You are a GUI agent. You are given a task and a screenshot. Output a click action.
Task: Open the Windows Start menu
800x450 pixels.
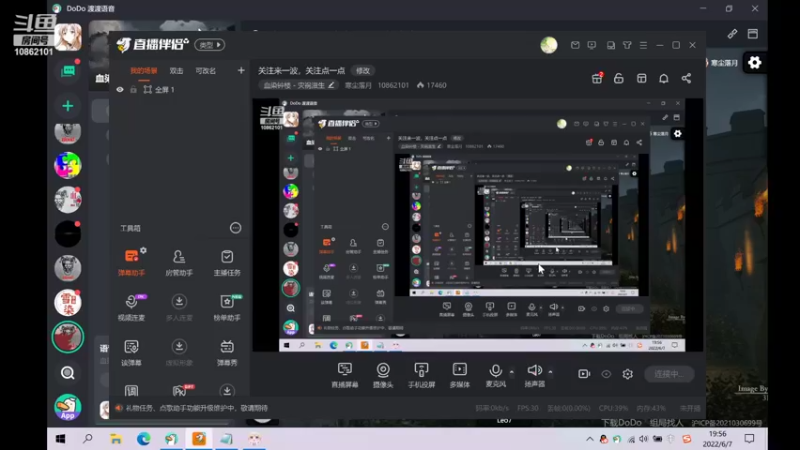(x=60, y=439)
